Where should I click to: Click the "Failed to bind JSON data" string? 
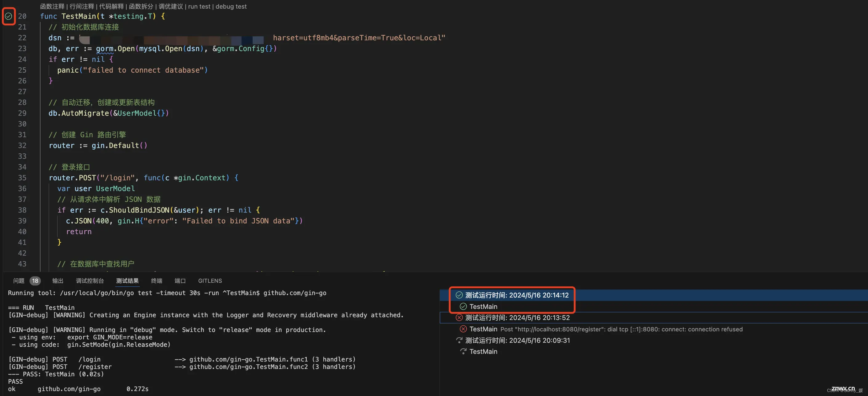(x=238, y=221)
